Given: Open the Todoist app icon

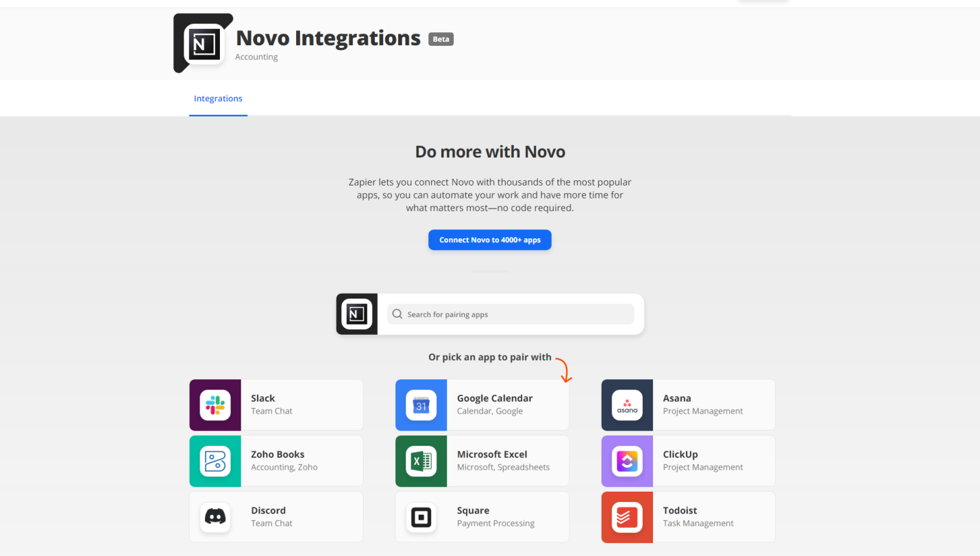Looking at the screenshot, I should pyautogui.click(x=627, y=517).
